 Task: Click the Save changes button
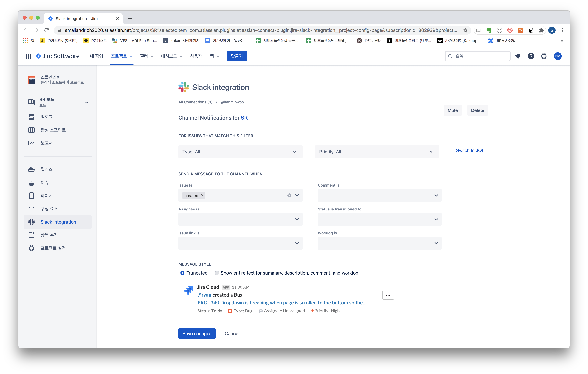[197, 333]
